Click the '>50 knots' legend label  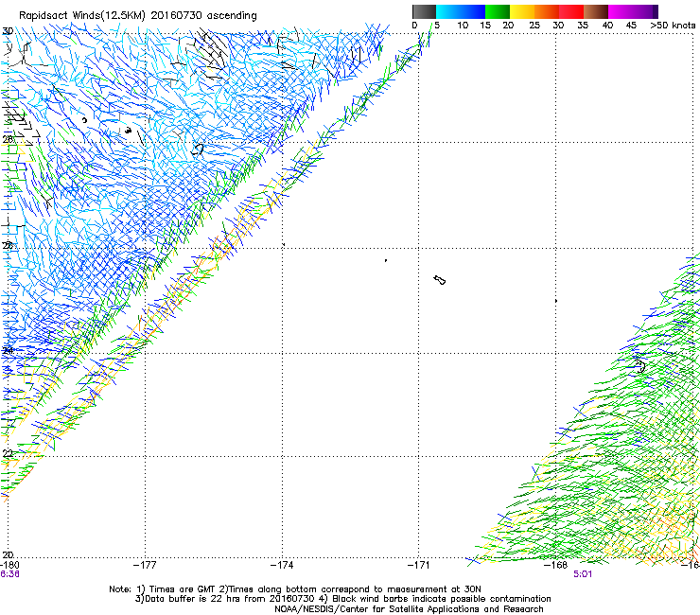(x=673, y=26)
